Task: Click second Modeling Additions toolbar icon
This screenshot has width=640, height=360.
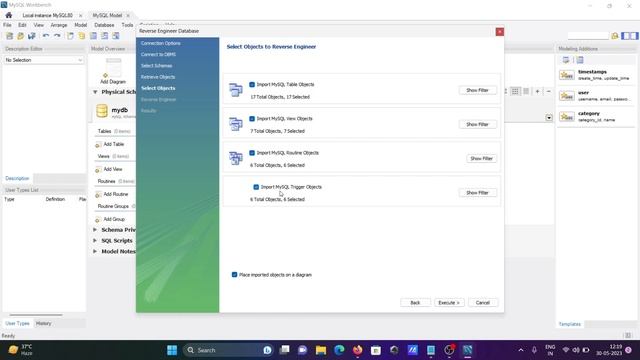Action: [580, 60]
